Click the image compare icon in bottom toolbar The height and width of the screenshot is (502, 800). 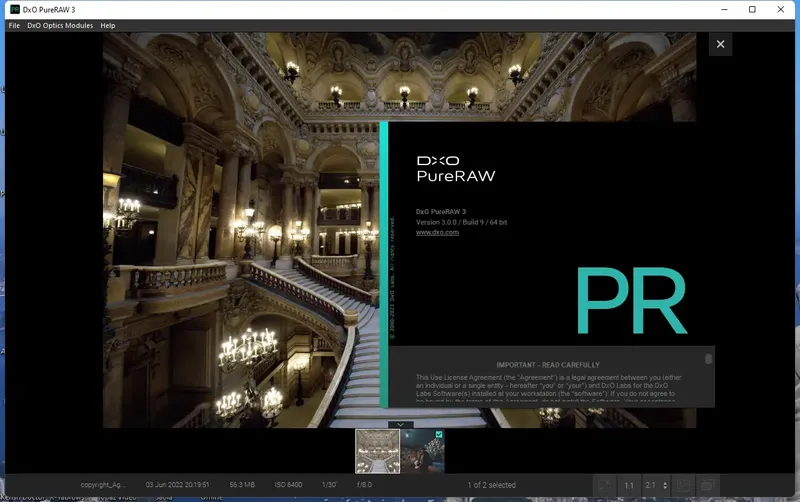pos(683,485)
